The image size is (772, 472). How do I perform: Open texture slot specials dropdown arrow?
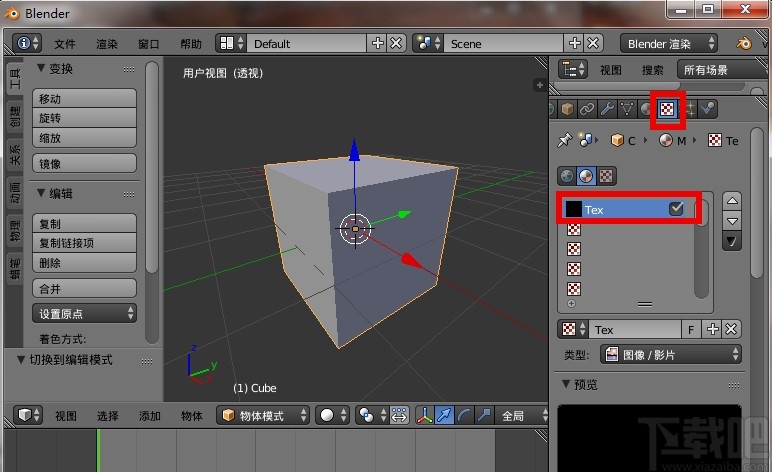[732, 241]
